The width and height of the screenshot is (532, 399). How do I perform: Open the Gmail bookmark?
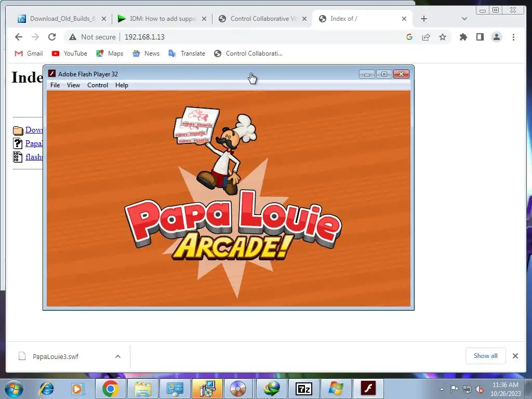click(29, 54)
